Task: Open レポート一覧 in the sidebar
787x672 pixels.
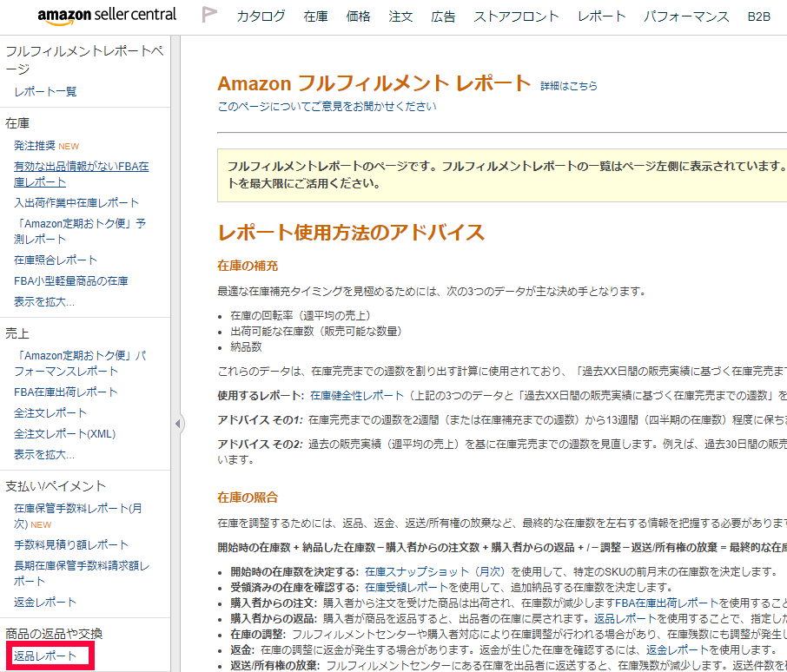Action: pyautogui.click(x=46, y=91)
